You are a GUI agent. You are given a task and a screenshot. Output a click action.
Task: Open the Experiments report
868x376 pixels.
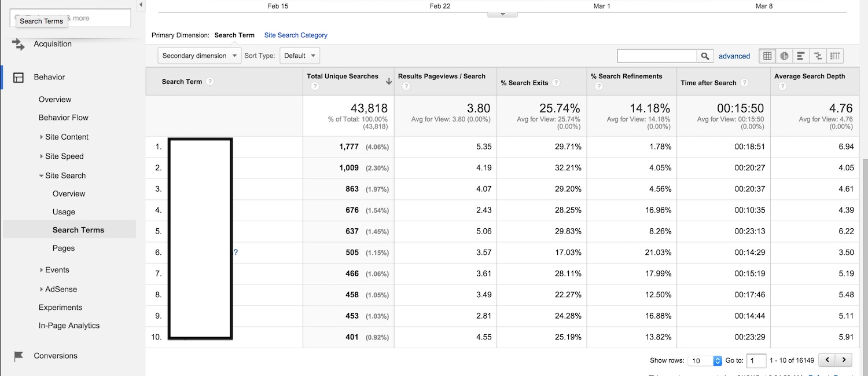point(60,307)
